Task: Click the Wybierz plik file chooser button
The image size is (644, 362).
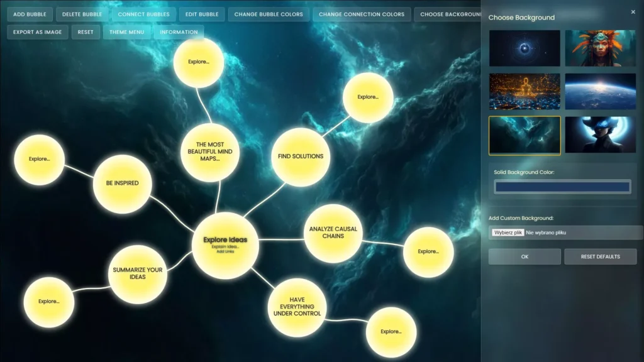Action: (x=508, y=233)
